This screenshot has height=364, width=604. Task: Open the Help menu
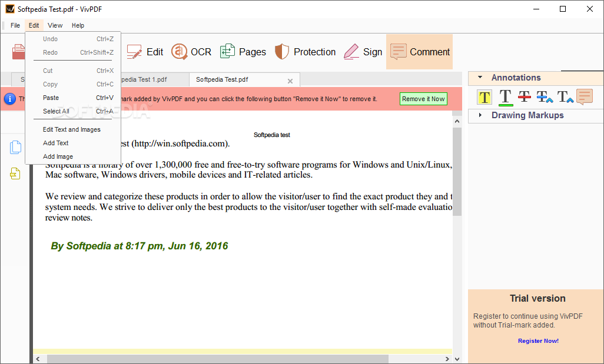(x=78, y=25)
